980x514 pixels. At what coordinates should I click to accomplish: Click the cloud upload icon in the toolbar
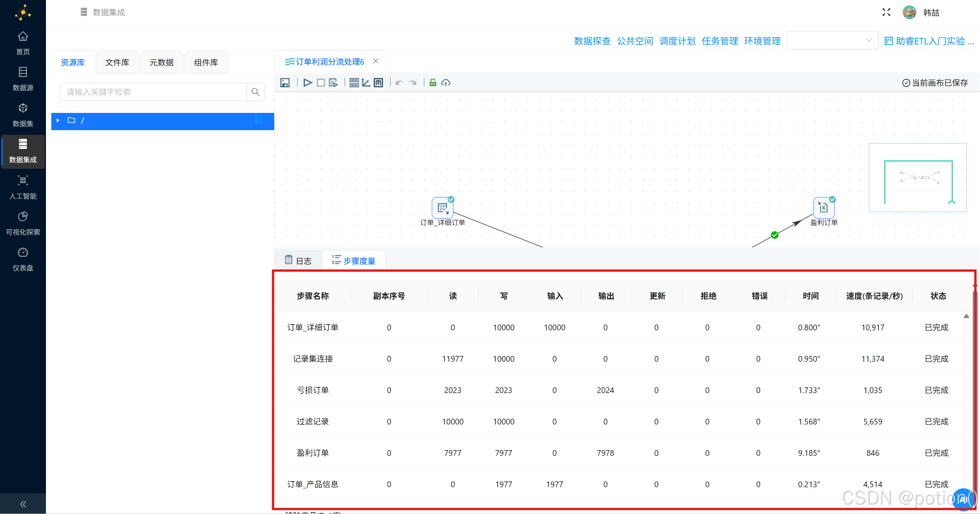(446, 82)
